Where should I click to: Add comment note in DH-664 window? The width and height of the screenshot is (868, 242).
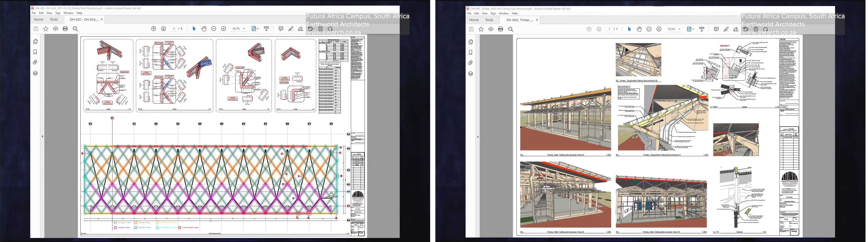tap(716, 29)
